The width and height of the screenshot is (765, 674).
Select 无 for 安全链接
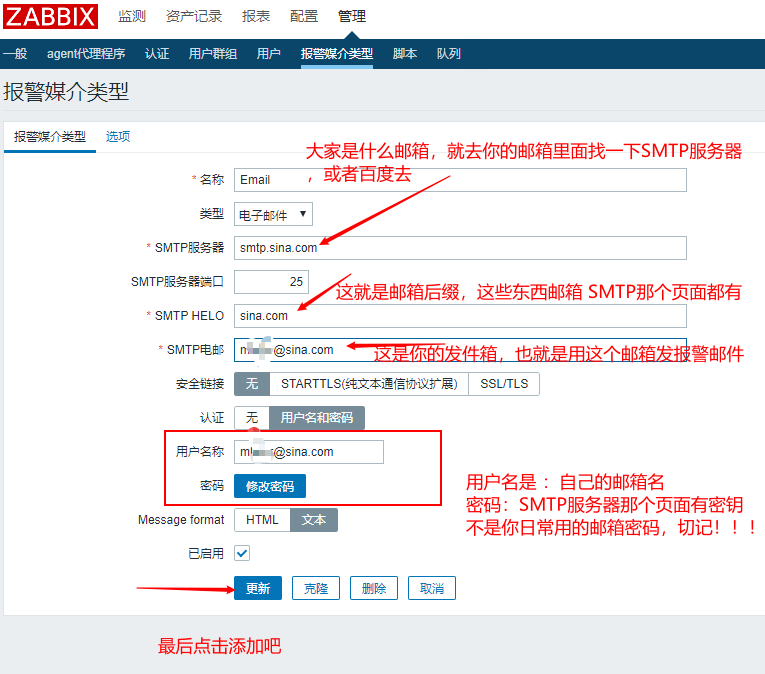pos(252,384)
